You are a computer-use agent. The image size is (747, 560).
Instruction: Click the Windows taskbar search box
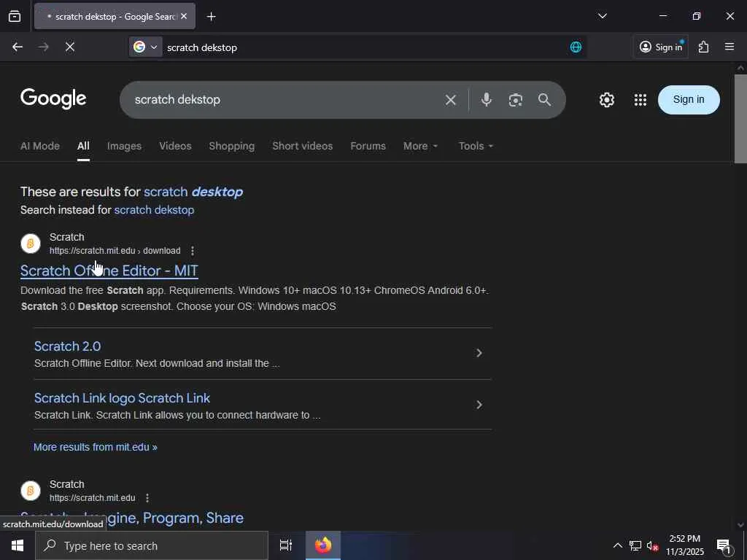click(152, 545)
